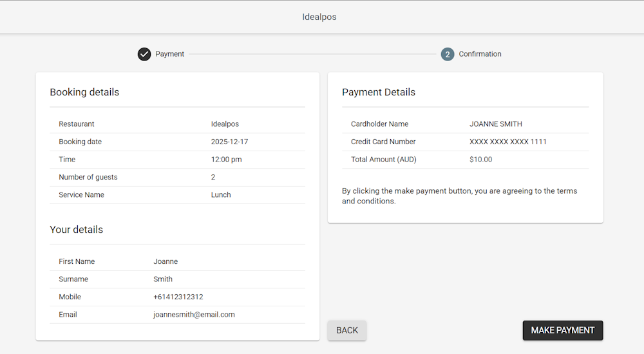Image resolution: width=644 pixels, height=354 pixels.
Task: Select the booking date value 2025-12-17
Action: pos(229,142)
